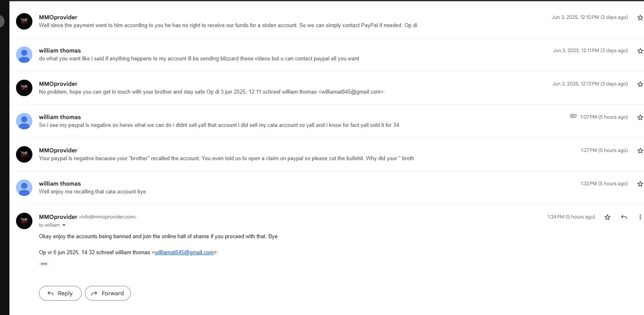Open collapsed message 'Well enjoy me recalling'
This screenshot has width=644, height=315.
[x=92, y=192]
